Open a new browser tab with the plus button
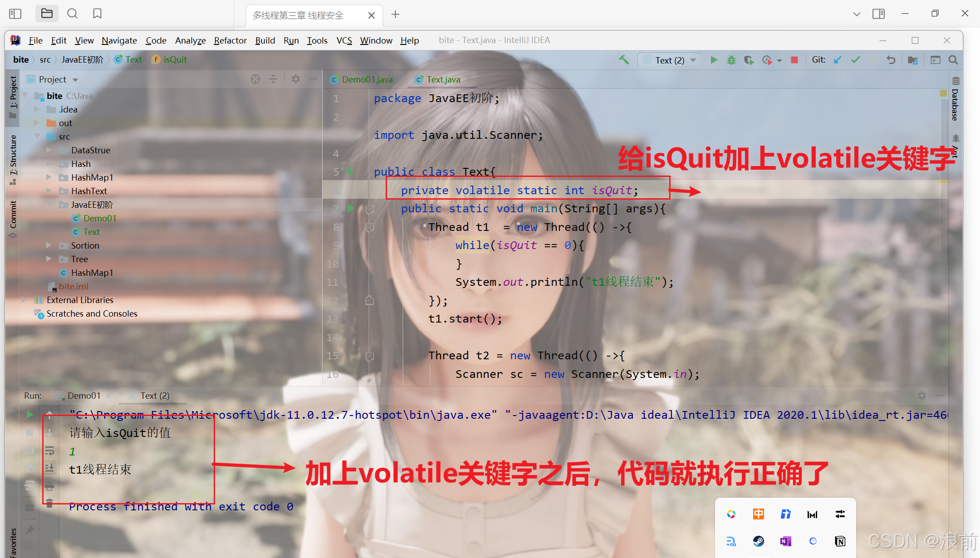Viewport: 980px width, 558px height. click(395, 15)
